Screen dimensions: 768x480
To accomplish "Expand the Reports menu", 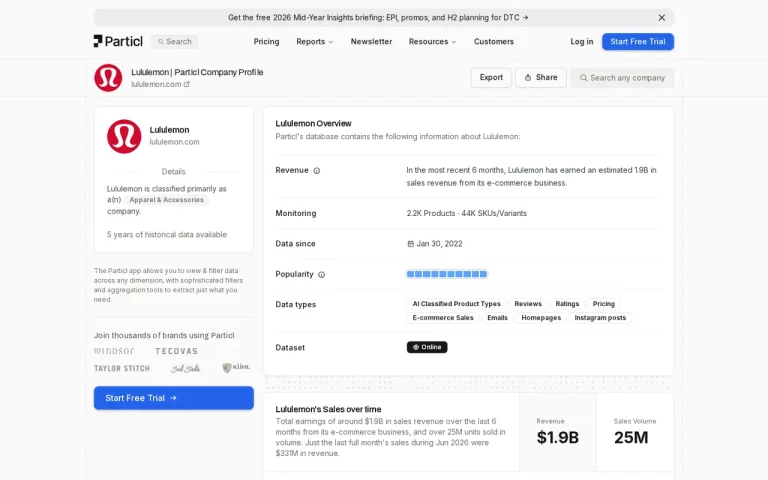I will pos(314,42).
